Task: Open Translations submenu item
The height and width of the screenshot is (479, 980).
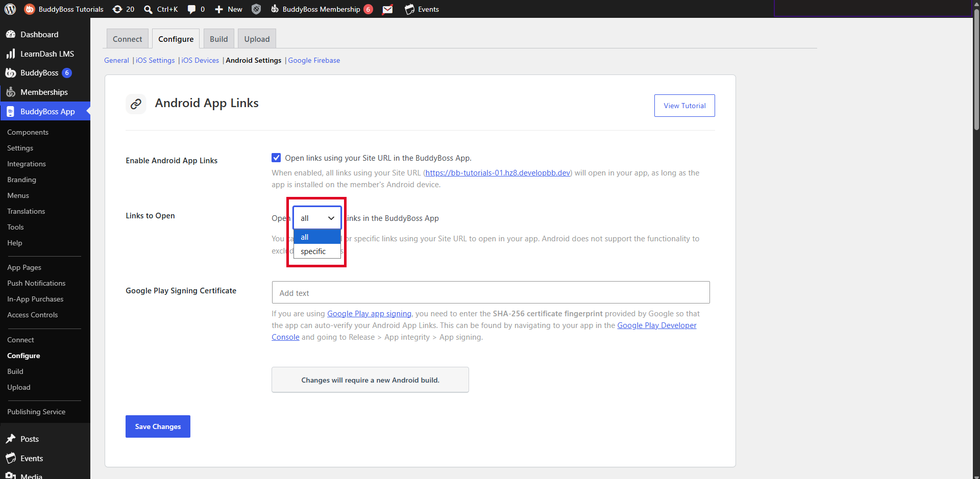Action: tap(26, 211)
